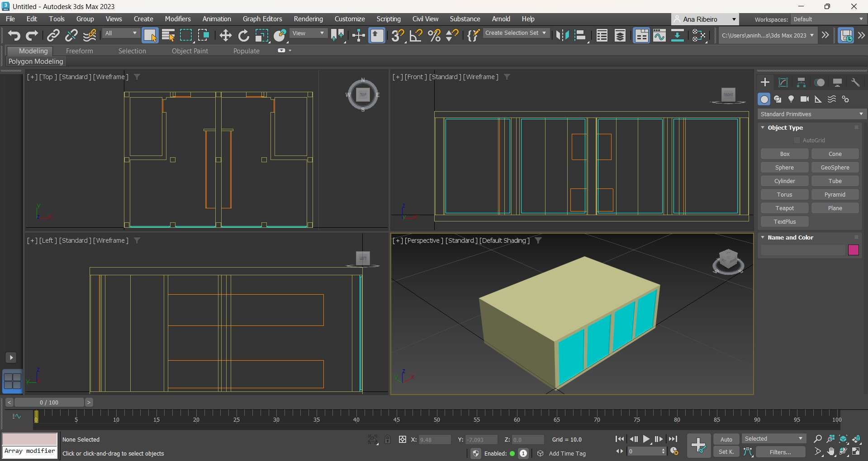The width and height of the screenshot is (868, 461).
Task: Select the Select and Move tool
Action: pyautogui.click(x=225, y=35)
